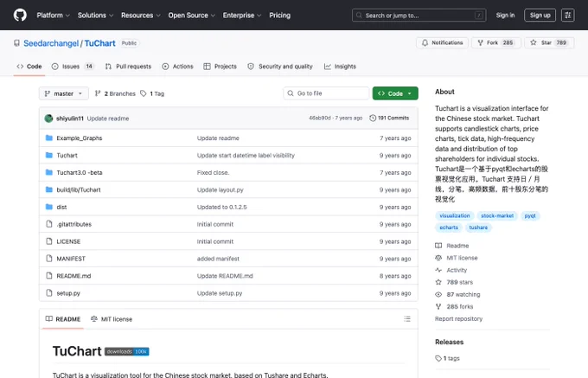Click the Sign up button

pyautogui.click(x=540, y=16)
